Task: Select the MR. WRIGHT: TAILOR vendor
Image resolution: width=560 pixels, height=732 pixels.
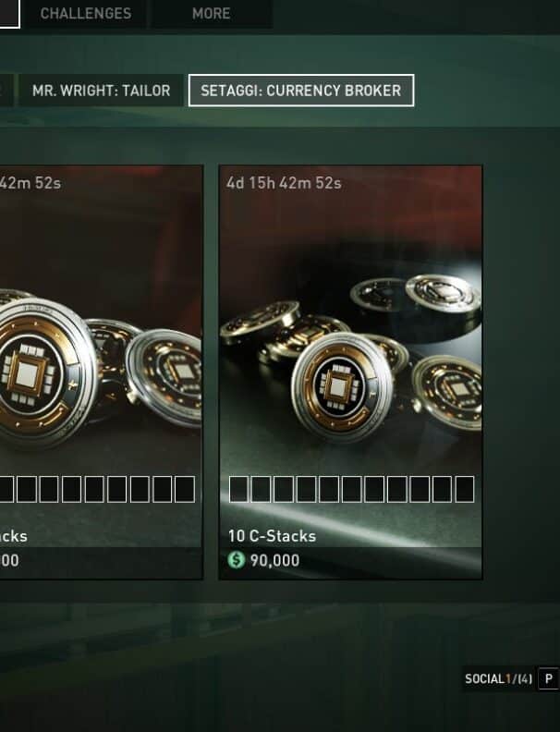Action: point(102,91)
